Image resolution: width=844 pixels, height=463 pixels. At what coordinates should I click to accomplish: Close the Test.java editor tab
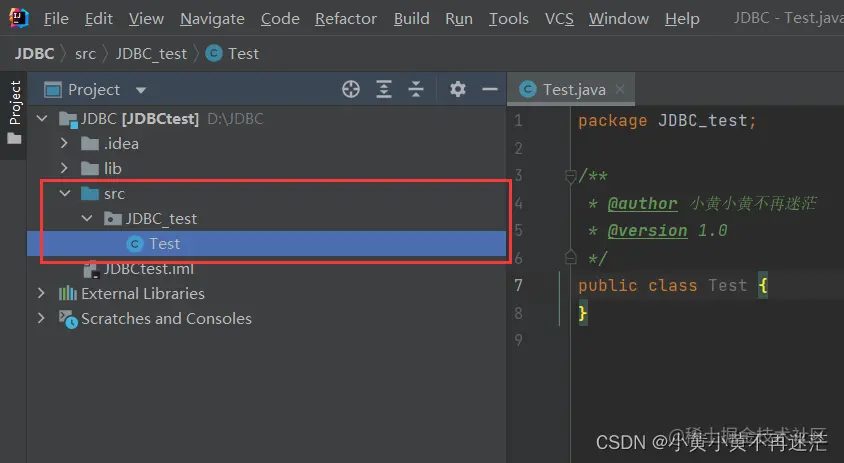tap(620, 89)
